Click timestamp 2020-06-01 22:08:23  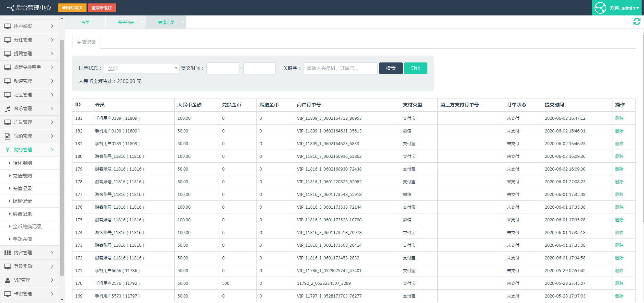pyautogui.click(x=565, y=182)
